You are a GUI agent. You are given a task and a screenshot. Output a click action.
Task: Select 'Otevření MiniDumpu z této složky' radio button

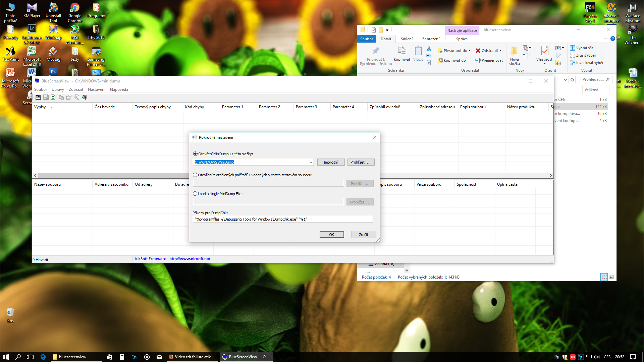click(195, 154)
